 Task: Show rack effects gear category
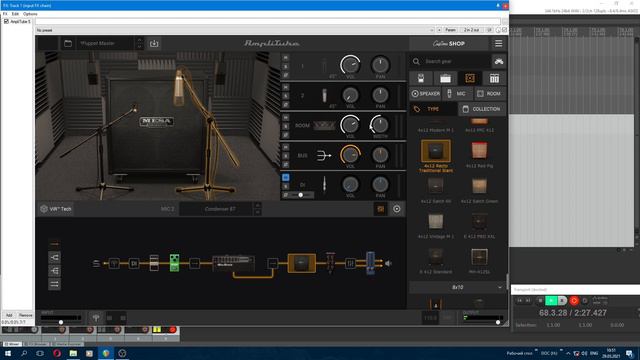tap(494, 78)
